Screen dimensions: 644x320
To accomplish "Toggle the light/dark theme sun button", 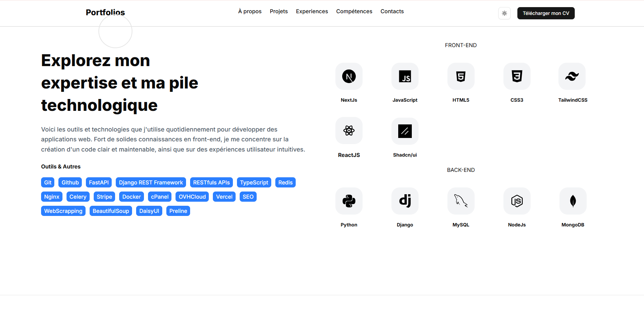I will (x=504, y=13).
